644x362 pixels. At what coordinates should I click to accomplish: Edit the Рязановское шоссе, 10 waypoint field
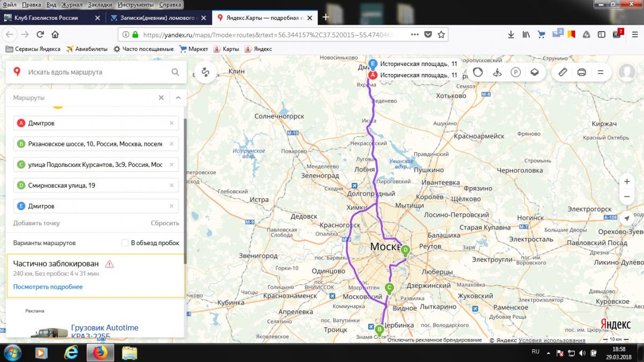(96, 144)
